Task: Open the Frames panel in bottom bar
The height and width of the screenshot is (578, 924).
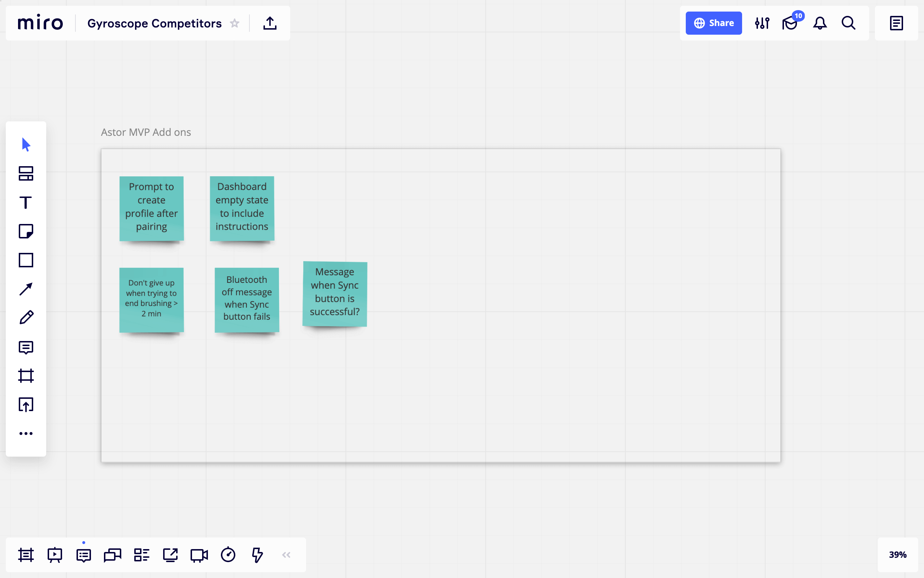Action: coord(26,555)
